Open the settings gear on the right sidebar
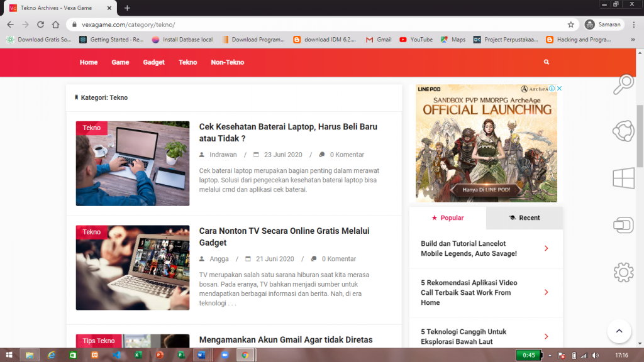This screenshot has width=644, height=362. [x=623, y=272]
